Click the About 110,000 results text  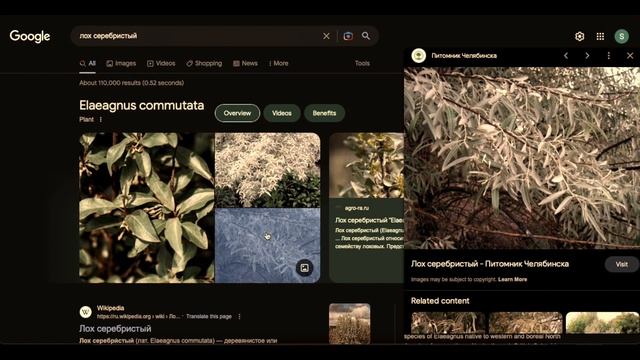[x=131, y=83]
